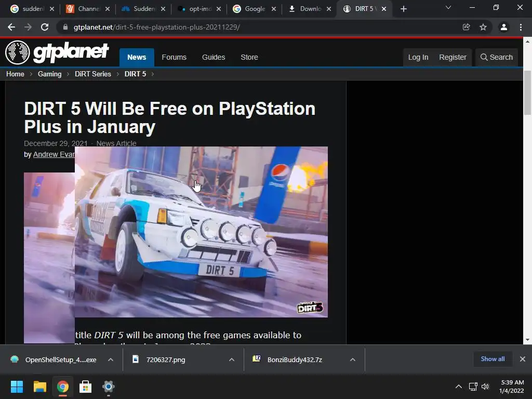Reload the gtplanet page
The image size is (532, 399).
45,27
